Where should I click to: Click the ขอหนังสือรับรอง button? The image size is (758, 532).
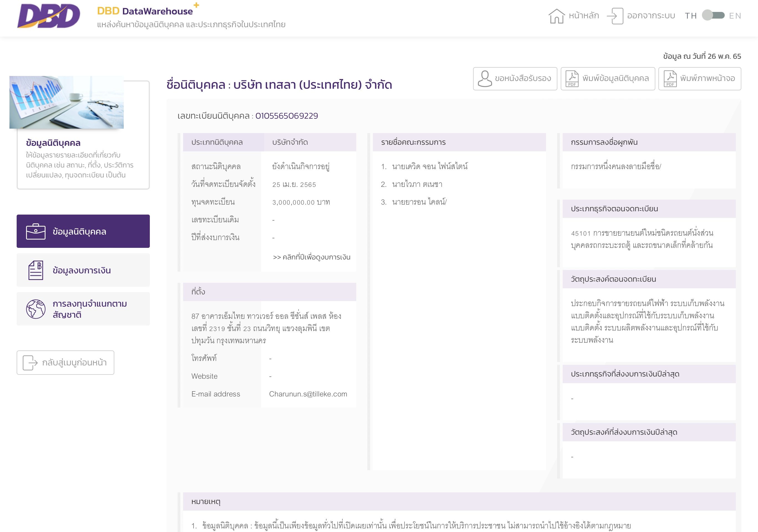[515, 78]
